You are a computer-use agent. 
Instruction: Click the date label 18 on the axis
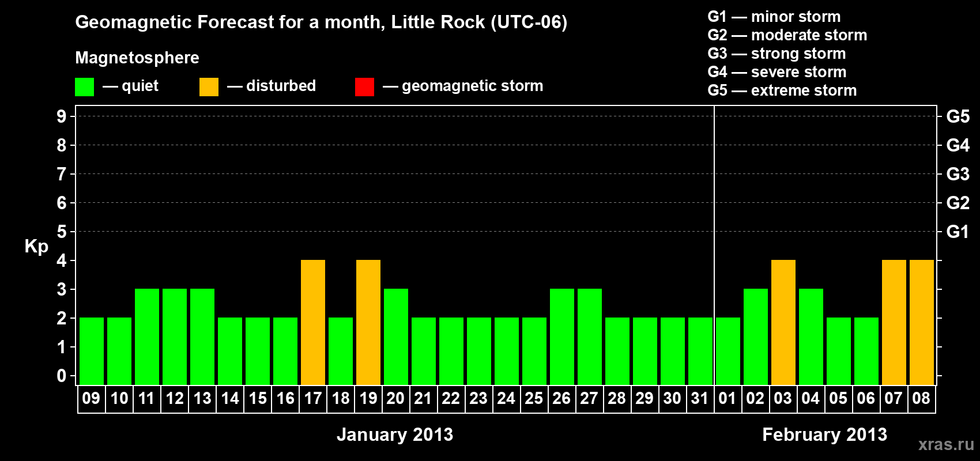pos(341,399)
